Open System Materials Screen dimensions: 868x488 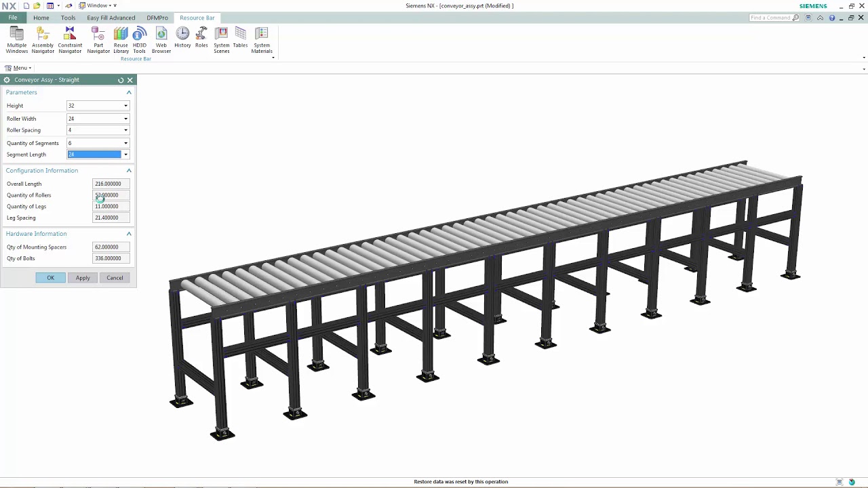pos(262,40)
